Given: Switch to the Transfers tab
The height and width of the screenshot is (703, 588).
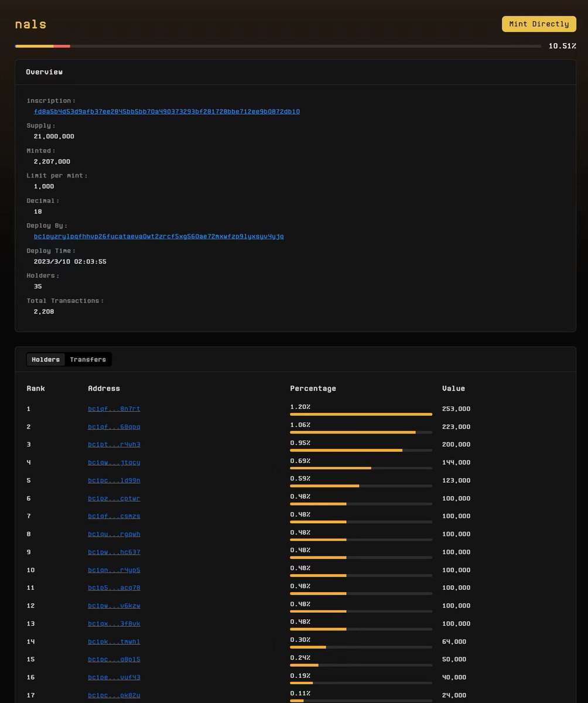Looking at the screenshot, I should [88, 359].
